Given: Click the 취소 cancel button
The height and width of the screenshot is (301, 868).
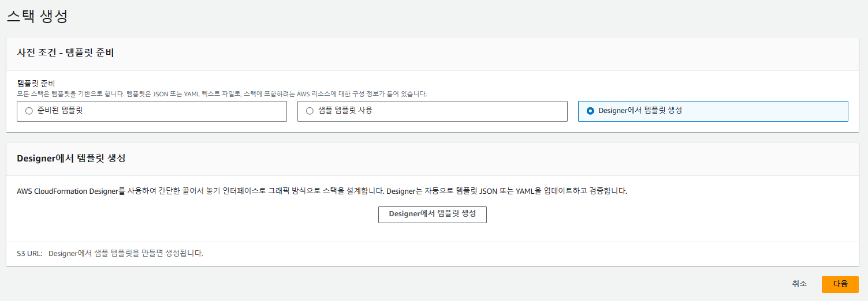Looking at the screenshot, I should [799, 284].
